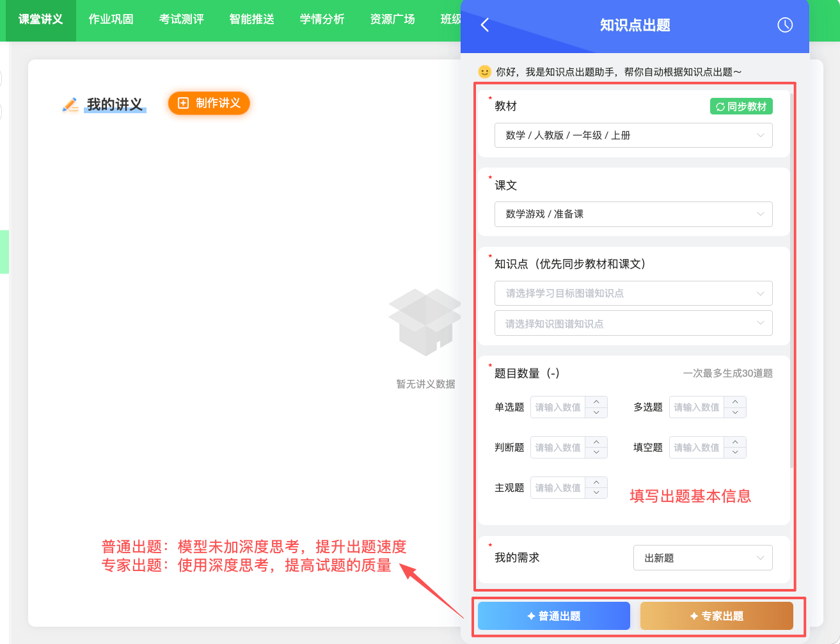The height and width of the screenshot is (644, 840).
Task: Switch to 课堂讲义 tab
Action: pyautogui.click(x=41, y=20)
